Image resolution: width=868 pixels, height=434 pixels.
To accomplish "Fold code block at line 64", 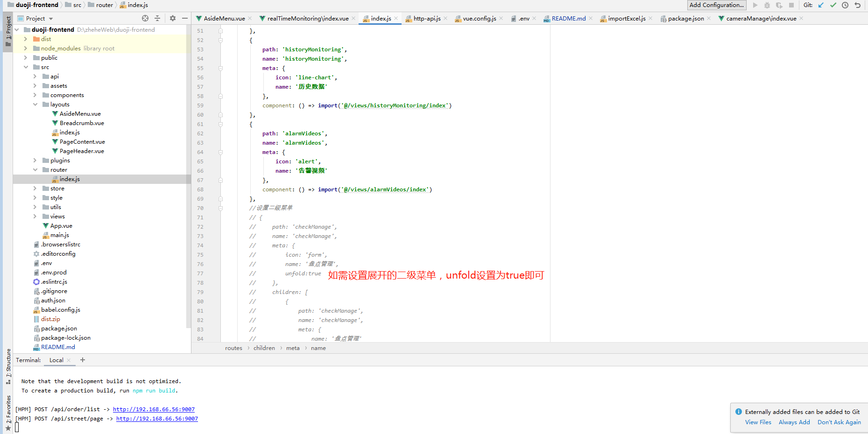I will (220, 152).
